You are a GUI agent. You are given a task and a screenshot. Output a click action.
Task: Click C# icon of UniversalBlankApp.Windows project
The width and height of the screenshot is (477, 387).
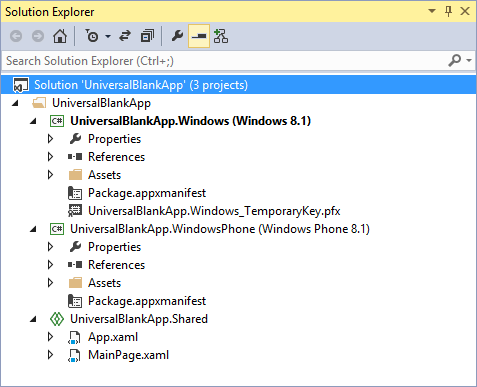point(57,121)
